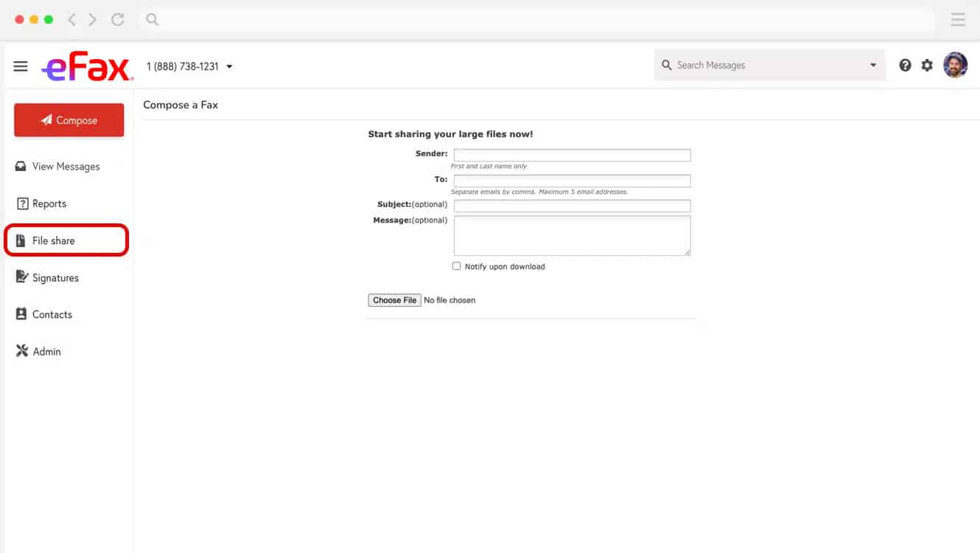980x553 pixels.
Task: Click the magnifier icon in Search Messages
Action: 667,66
